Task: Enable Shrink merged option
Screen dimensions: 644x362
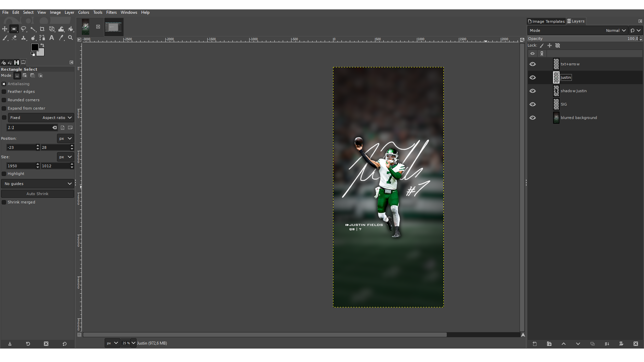Action: pos(4,202)
